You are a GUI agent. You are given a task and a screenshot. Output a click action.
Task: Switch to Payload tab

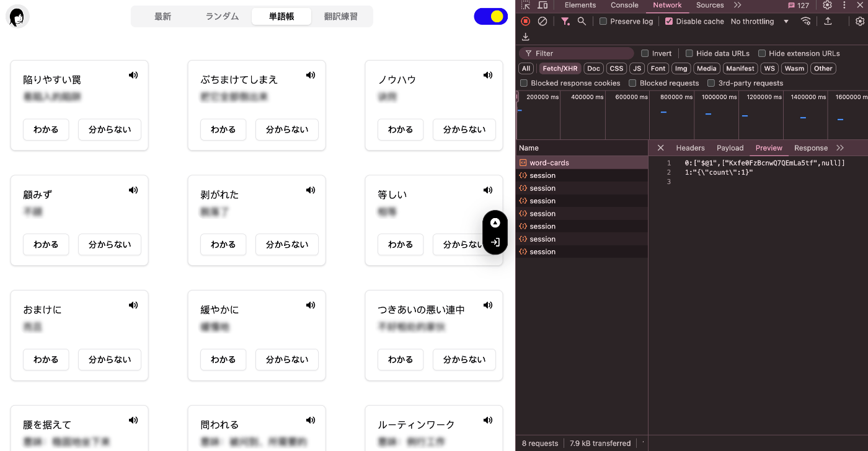click(x=730, y=148)
